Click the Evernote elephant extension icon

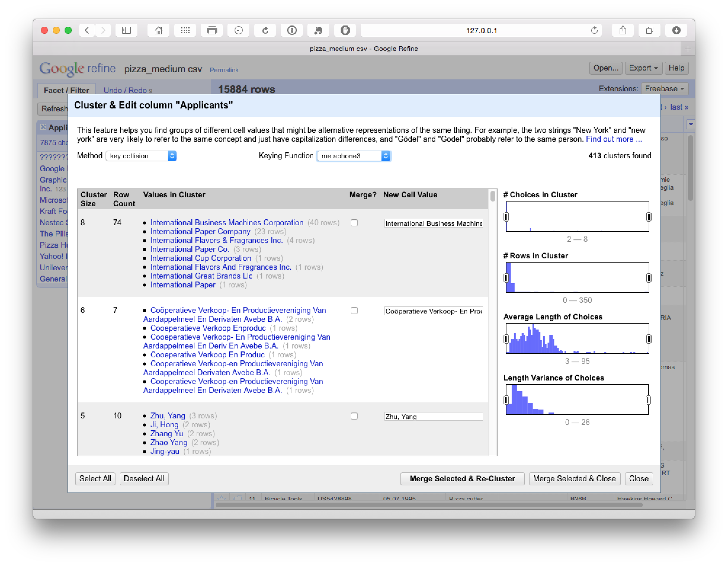318,30
